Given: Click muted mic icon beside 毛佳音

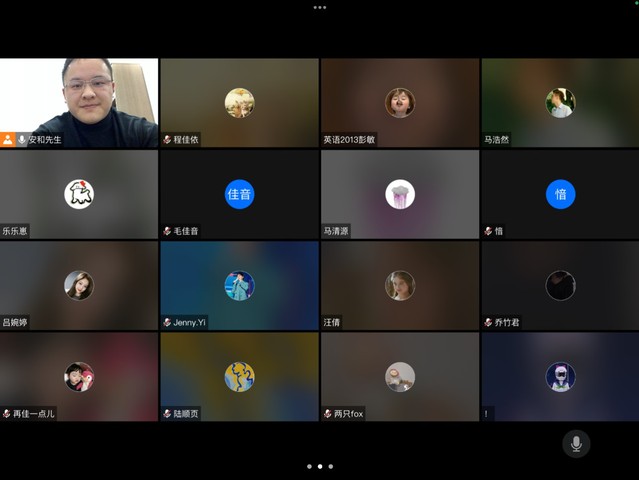Looking at the screenshot, I should click(167, 231).
